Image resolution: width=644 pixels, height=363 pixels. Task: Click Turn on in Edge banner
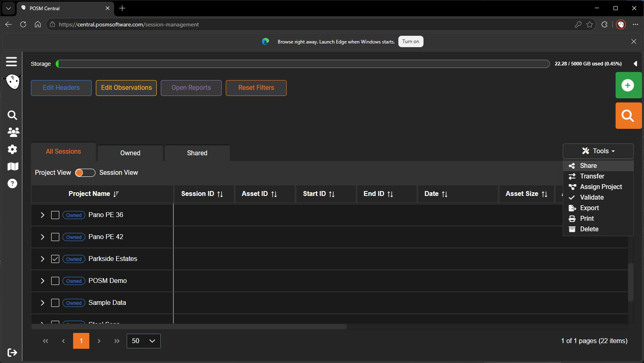pos(411,41)
